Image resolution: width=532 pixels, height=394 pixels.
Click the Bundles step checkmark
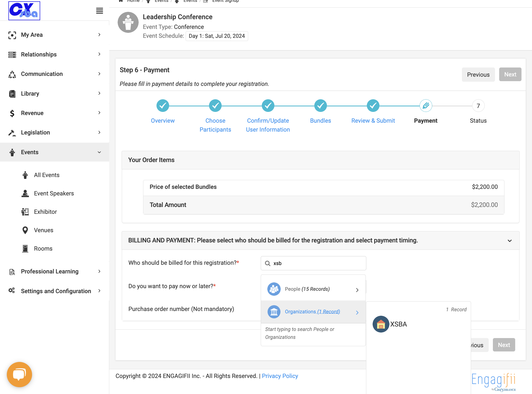click(x=321, y=106)
